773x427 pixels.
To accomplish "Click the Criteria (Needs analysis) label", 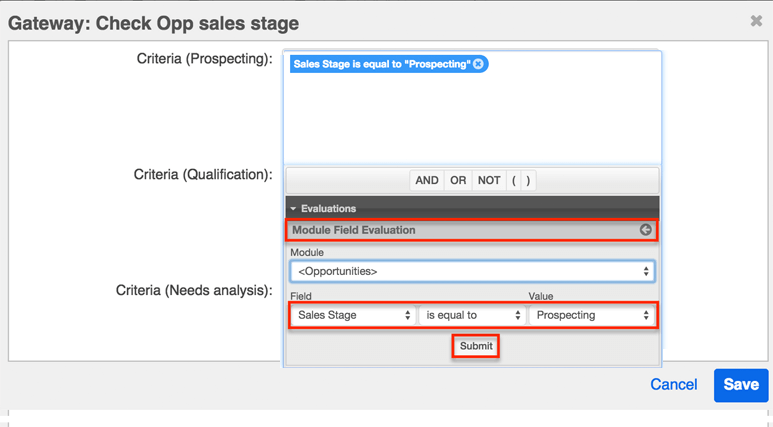I will point(194,290).
